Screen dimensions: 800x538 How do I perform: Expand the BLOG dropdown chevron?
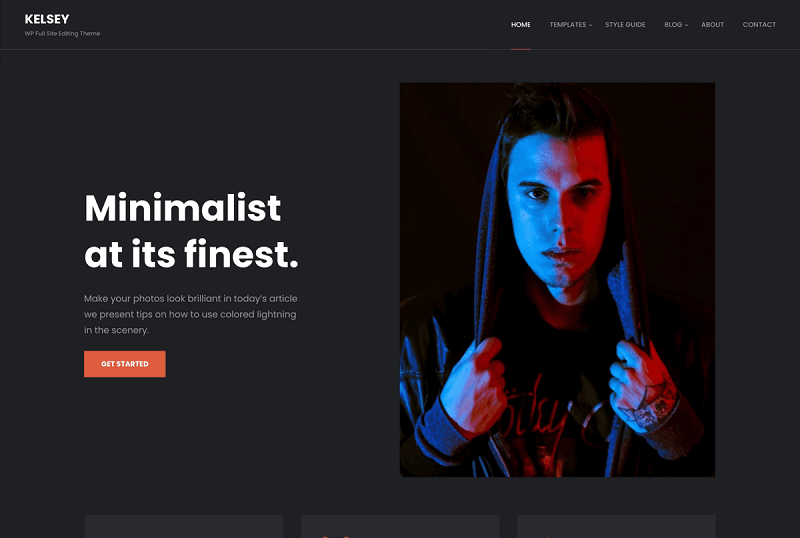(x=686, y=25)
